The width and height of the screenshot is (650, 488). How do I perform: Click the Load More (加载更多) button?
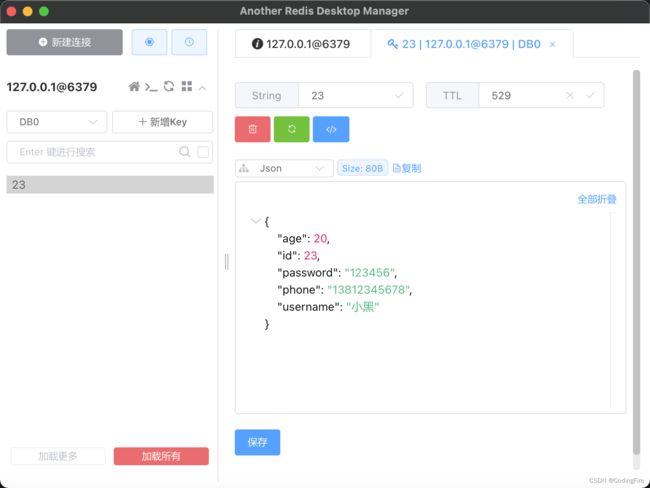58,456
